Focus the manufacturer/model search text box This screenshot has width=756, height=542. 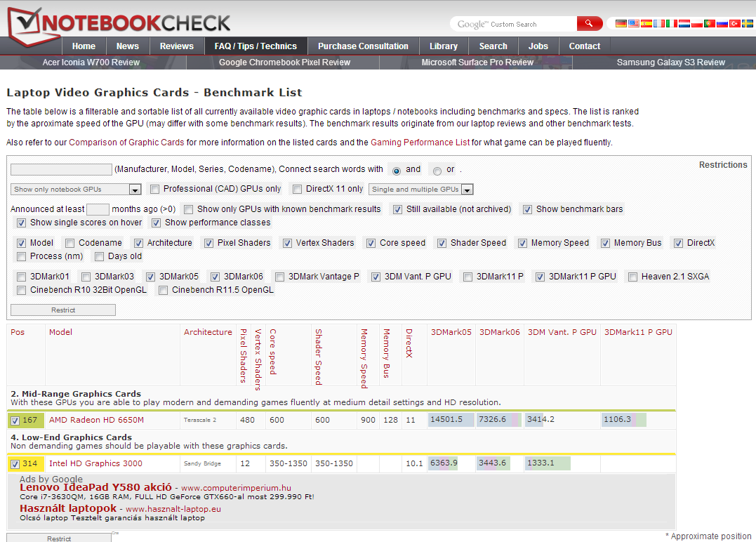(x=61, y=169)
